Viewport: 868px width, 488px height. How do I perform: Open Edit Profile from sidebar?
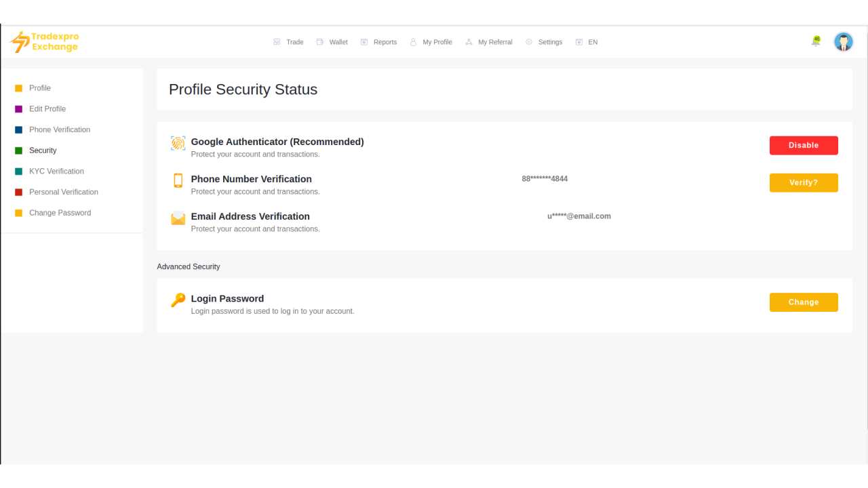pyautogui.click(x=47, y=109)
